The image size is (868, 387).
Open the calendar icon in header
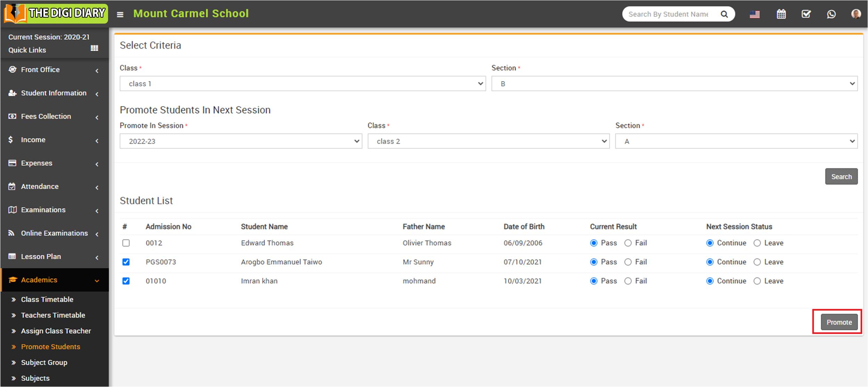781,14
